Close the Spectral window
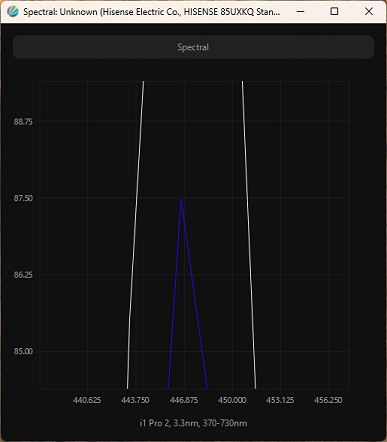 (369, 12)
